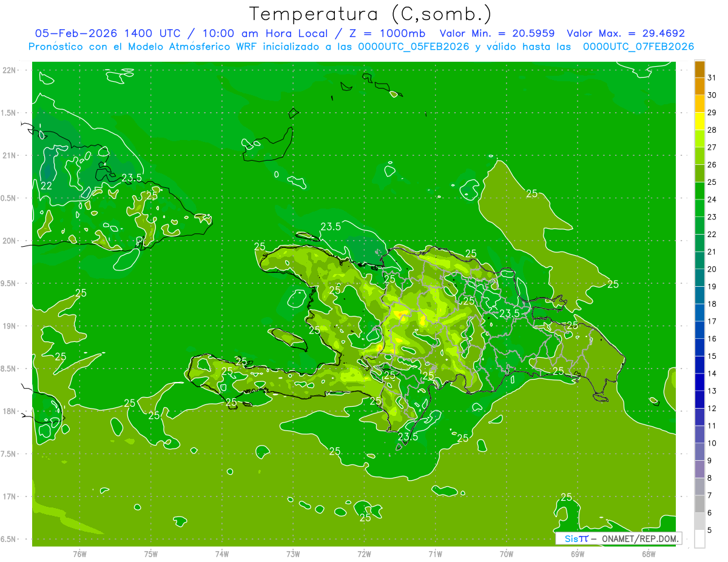The image size is (728, 562).
Task: Click the 'ONAMET/REP.DOM.' credit label
Action: tap(639, 538)
